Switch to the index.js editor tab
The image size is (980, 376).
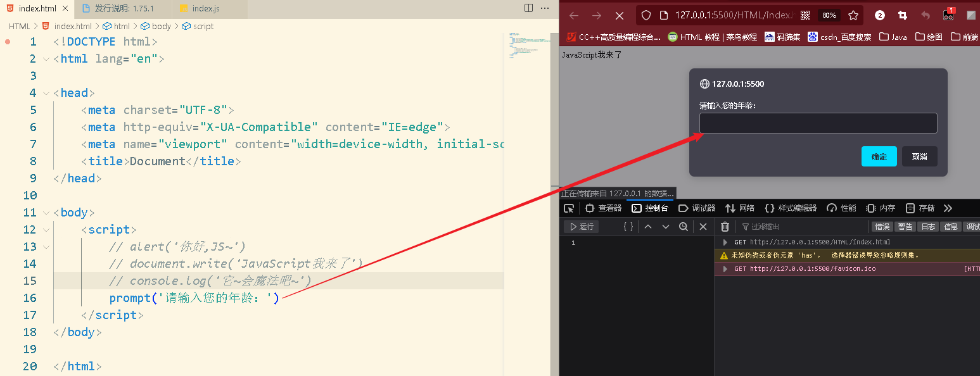point(210,8)
